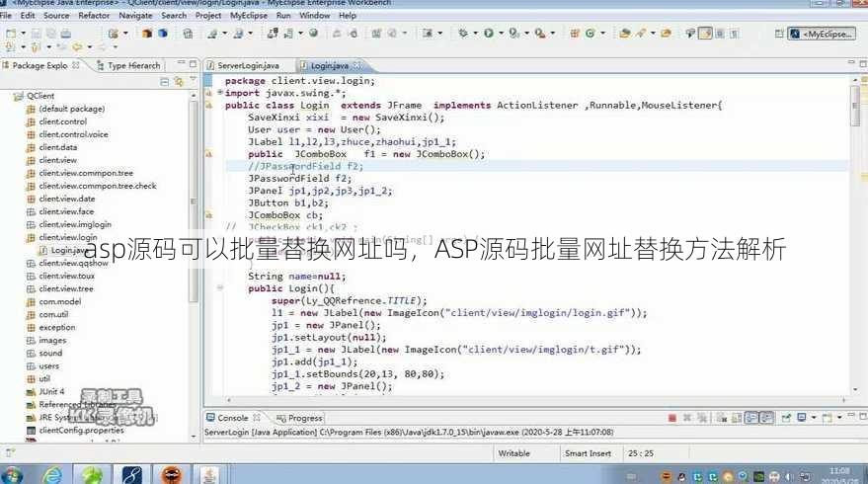Screen dimensions: 868x484
Task: Click the Smart Insert status field
Action: pyautogui.click(x=588, y=453)
